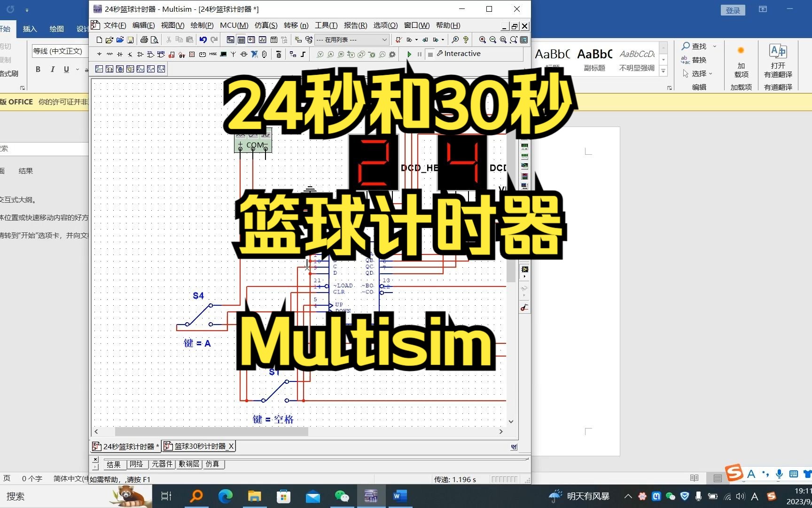The width and height of the screenshot is (812, 508).
Task: Select the current clamp probe instrument
Action: point(524,308)
